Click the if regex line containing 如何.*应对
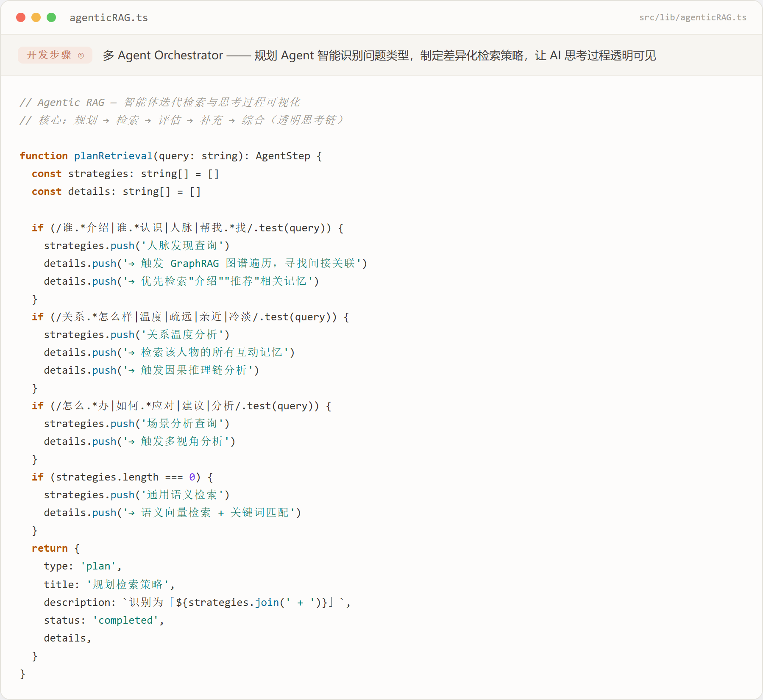763x700 pixels. (182, 406)
